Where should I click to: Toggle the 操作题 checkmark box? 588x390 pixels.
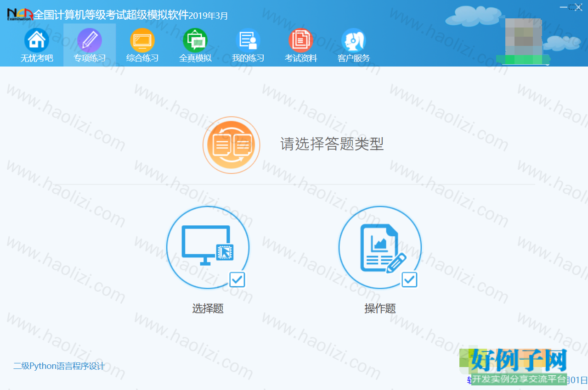coord(409,279)
